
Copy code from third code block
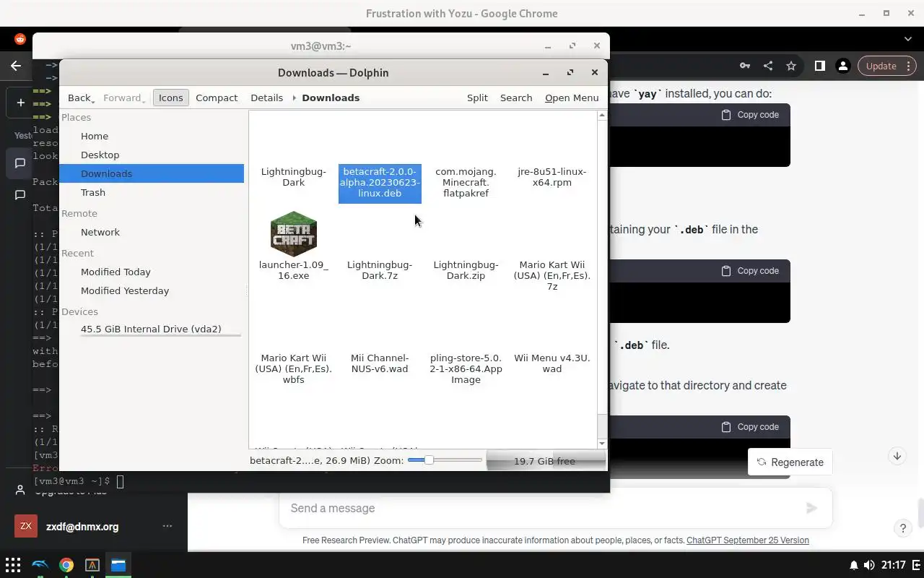click(751, 427)
